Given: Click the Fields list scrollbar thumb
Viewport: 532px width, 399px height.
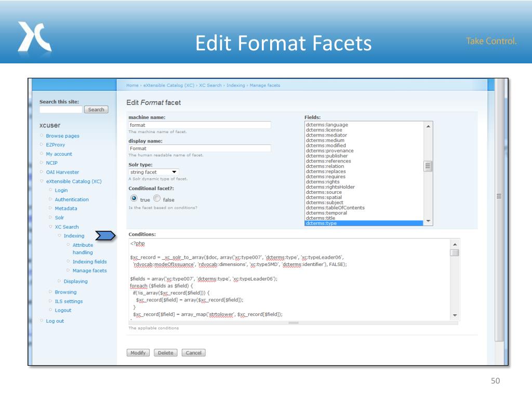Looking at the screenshot, I should (x=428, y=166).
